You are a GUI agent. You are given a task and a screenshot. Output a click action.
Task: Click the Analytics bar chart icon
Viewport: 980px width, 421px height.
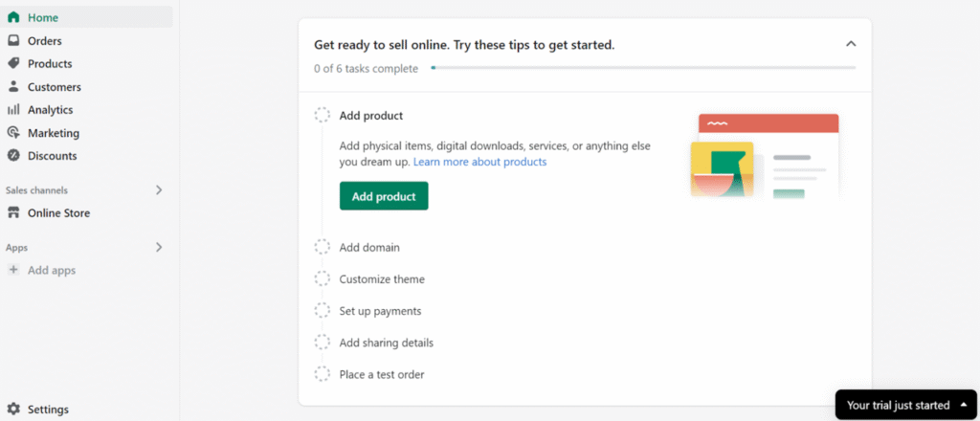(x=13, y=110)
